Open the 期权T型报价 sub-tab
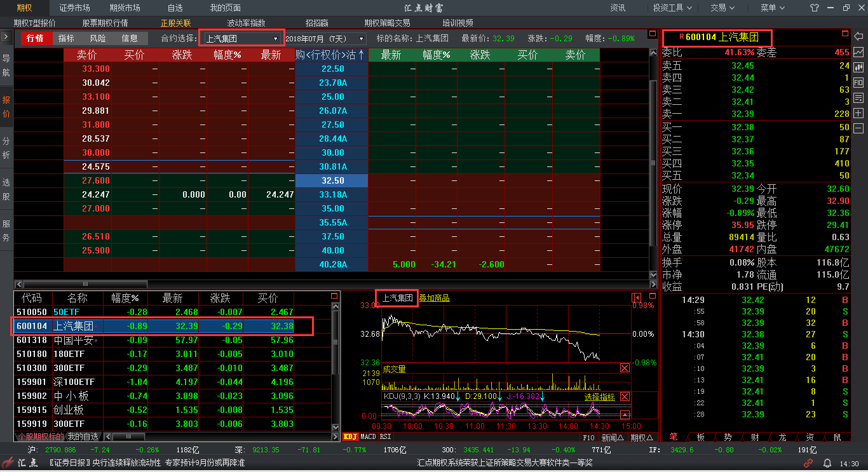Viewport: 868px width, 472px height. (35, 23)
